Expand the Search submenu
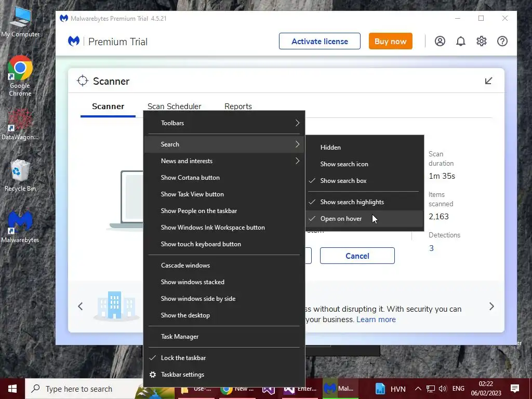532x399 pixels. (224, 144)
